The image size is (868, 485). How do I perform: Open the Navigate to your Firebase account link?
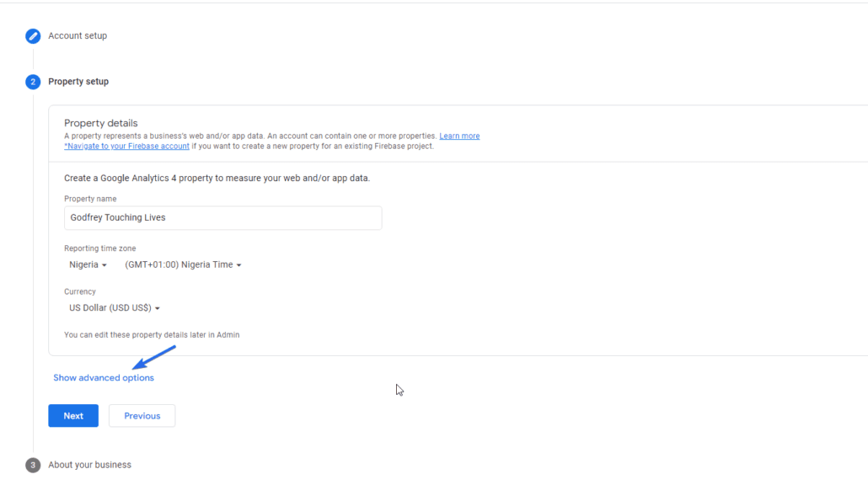(126, 146)
